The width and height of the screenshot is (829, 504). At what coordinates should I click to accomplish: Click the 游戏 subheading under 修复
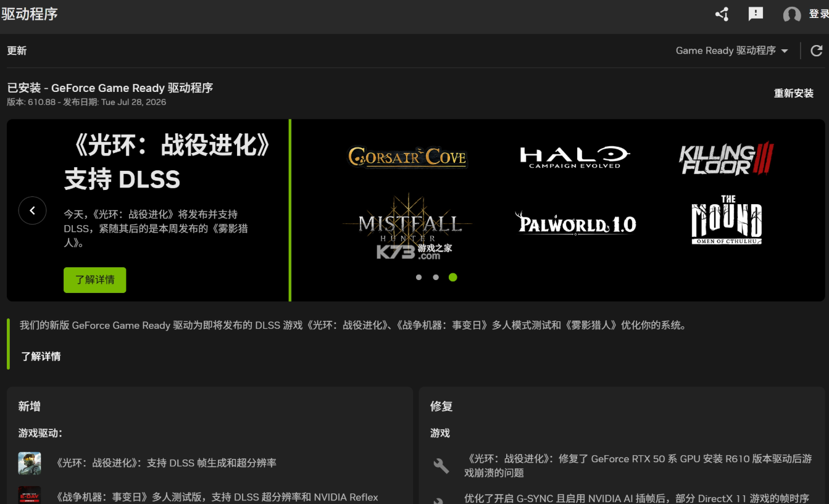(x=440, y=434)
